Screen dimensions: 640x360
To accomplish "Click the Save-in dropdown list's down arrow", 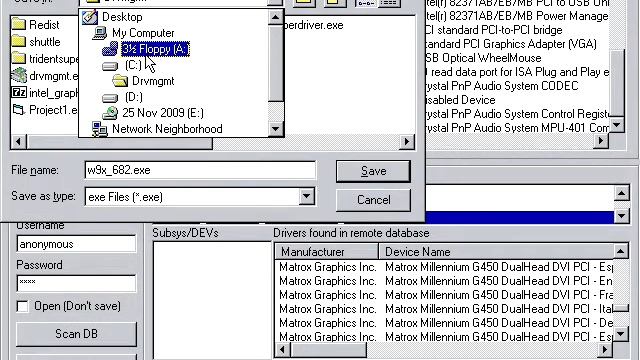I will pyautogui.click(x=276, y=129).
